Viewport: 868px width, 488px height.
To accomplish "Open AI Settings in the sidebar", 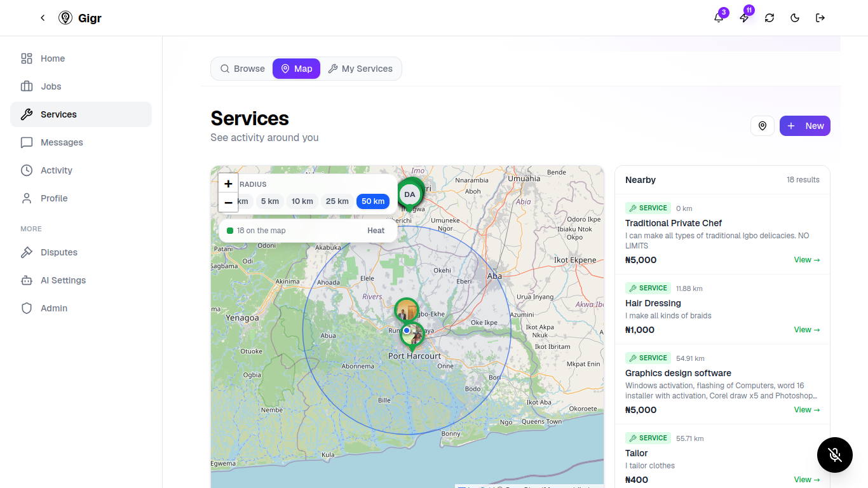I will [x=81, y=280].
